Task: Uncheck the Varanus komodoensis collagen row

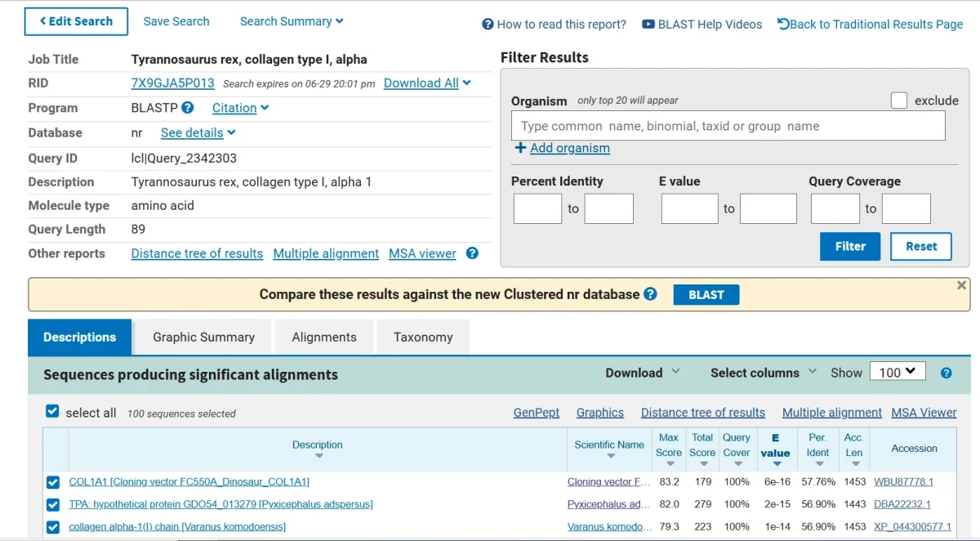Action: (x=53, y=527)
